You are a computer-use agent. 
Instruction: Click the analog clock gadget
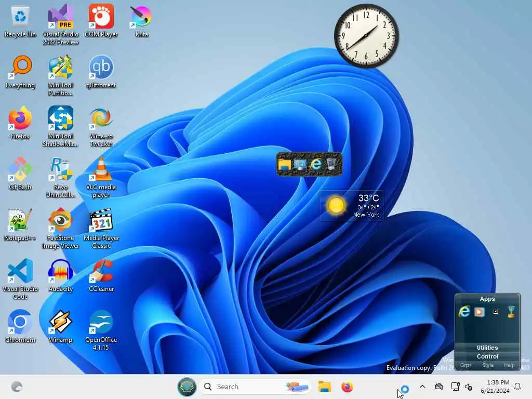(x=366, y=36)
